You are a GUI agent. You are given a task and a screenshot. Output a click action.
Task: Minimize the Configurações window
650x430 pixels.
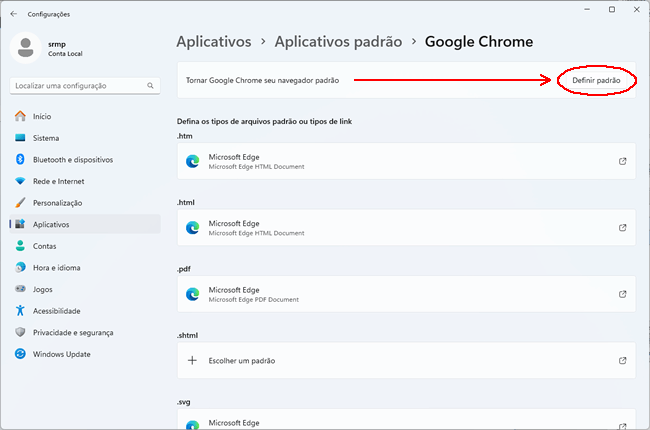click(x=587, y=10)
